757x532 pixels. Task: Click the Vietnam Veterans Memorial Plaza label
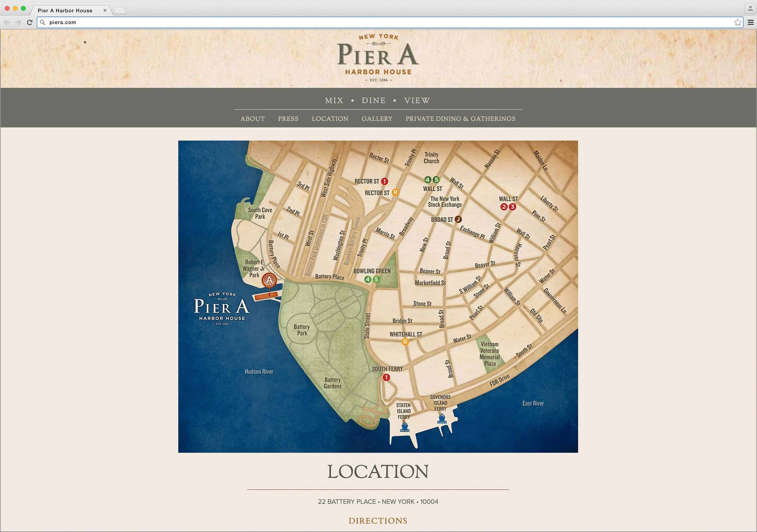coord(490,354)
